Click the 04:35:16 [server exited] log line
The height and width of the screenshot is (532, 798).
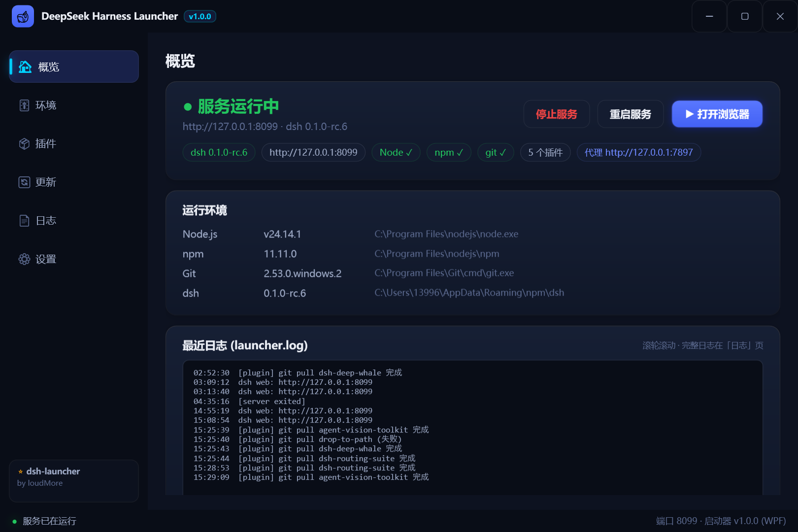click(x=249, y=401)
